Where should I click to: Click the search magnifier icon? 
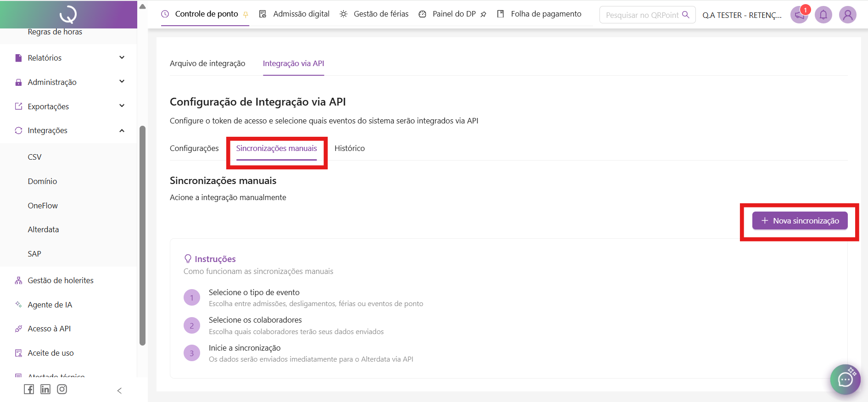(x=686, y=15)
